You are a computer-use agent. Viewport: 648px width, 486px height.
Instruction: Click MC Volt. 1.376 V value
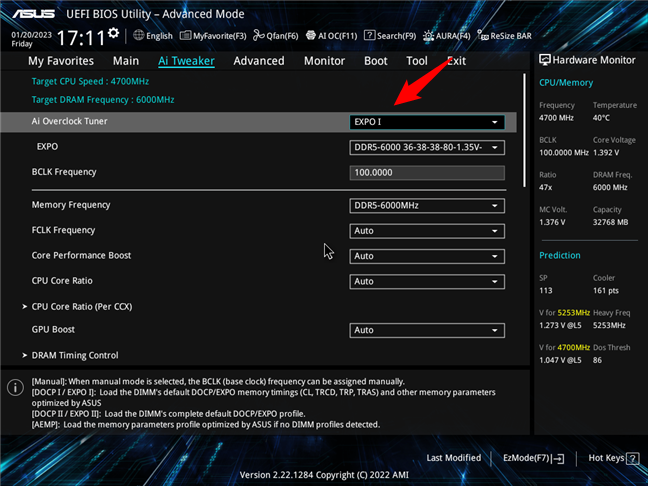pyautogui.click(x=552, y=222)
